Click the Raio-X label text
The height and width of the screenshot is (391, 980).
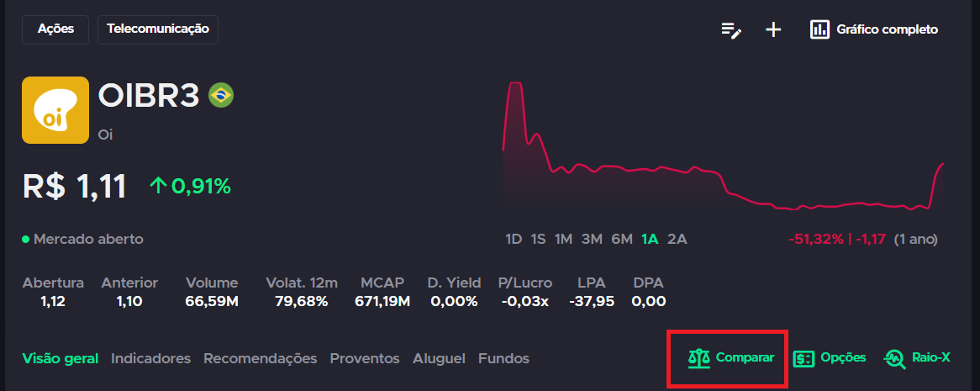tap(931, 358)
